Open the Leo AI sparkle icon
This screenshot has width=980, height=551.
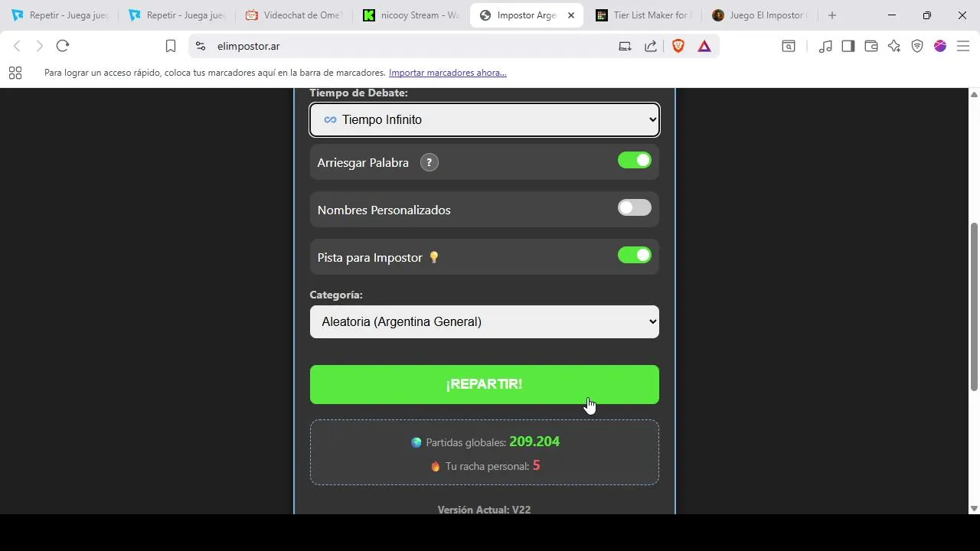pyautogui.click(x=894, y=46)
